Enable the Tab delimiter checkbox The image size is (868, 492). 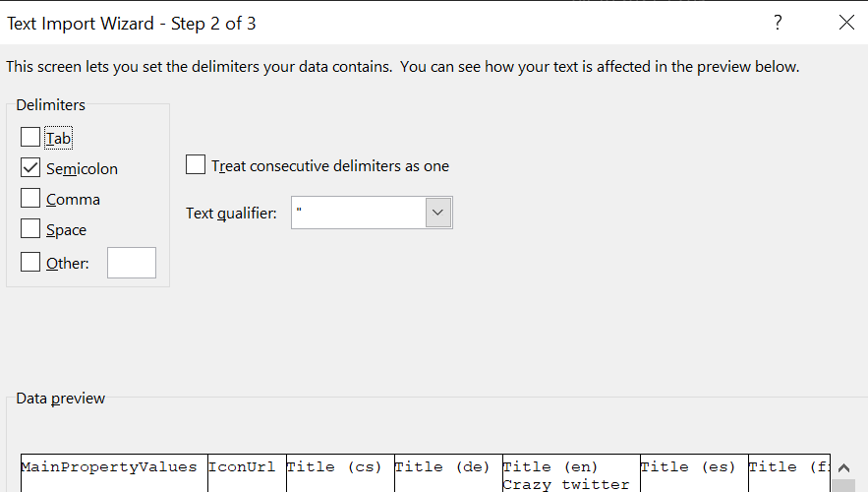pyautogui.click(x=30, y=138)
